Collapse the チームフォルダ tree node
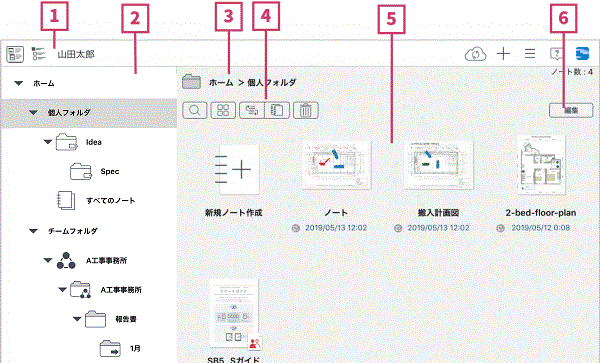Screen dimensions: 600x363 tap(33, 231)
